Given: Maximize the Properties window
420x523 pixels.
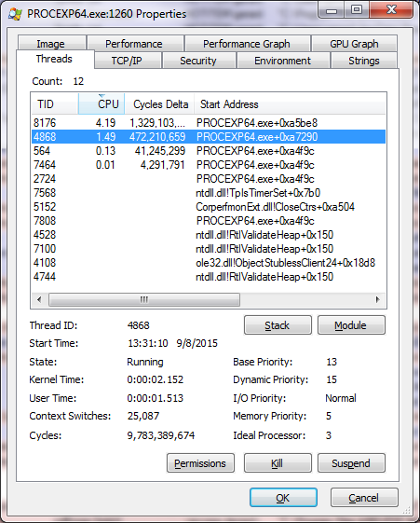Looking at the screenshot, I should tap(357, 10).
